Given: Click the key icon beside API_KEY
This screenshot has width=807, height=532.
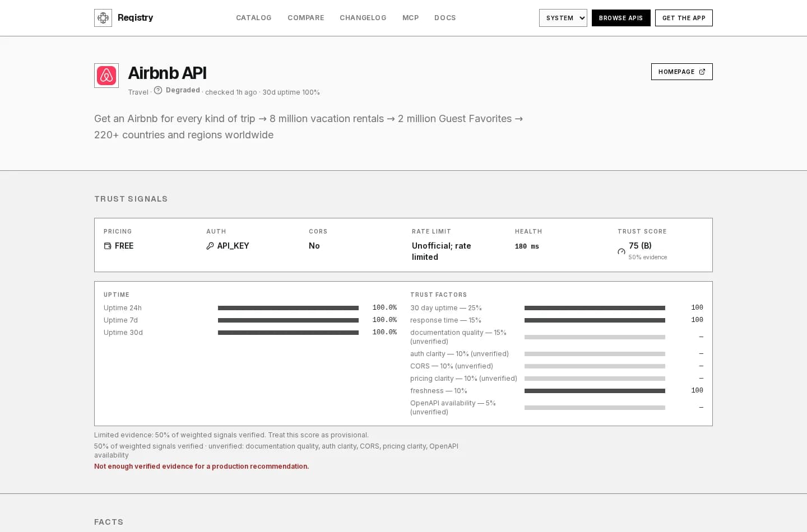Looking at the screenshot, I should coord(210,246).
